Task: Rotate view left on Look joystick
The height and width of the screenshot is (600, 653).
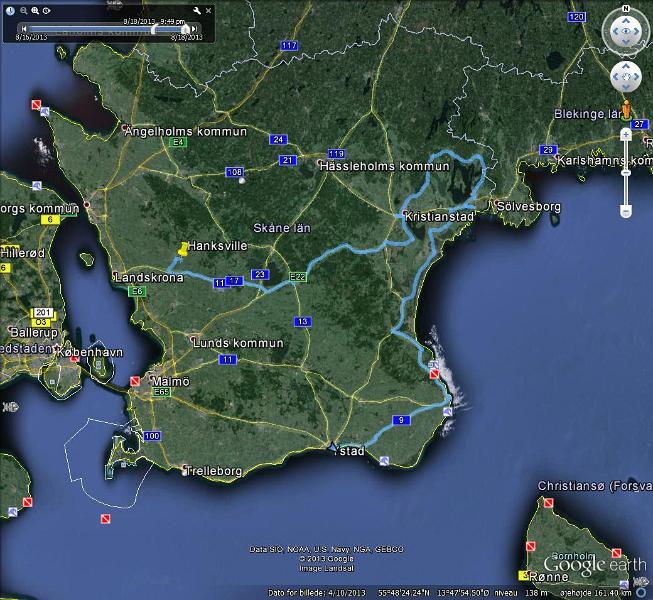Action: click(x=615, y=31)
